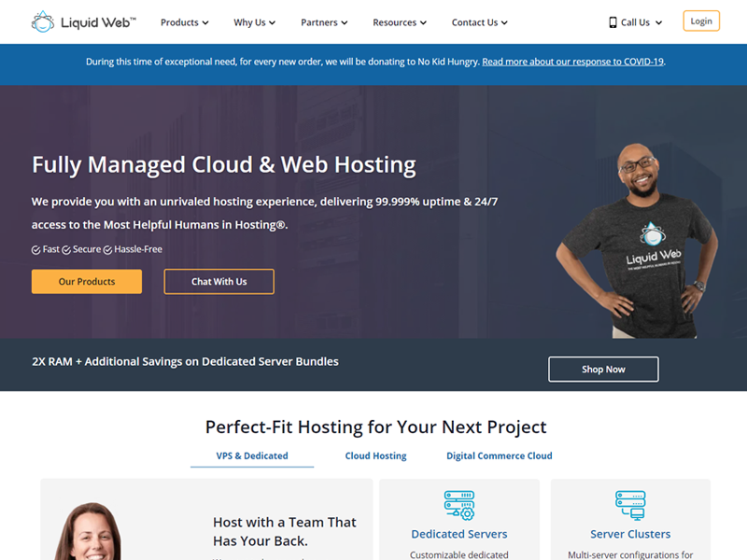Open the COVID-19 response link
The image size is (747, 560).
click(x=572, y=62)
